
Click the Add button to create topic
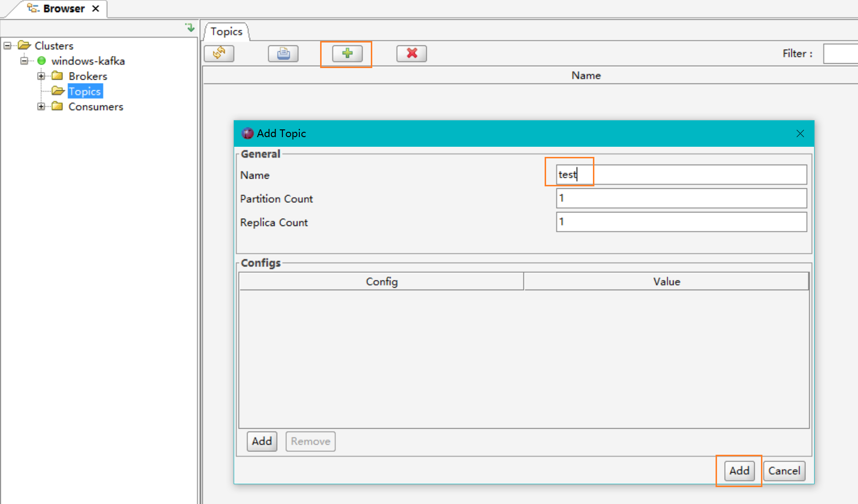click(739, 471)
